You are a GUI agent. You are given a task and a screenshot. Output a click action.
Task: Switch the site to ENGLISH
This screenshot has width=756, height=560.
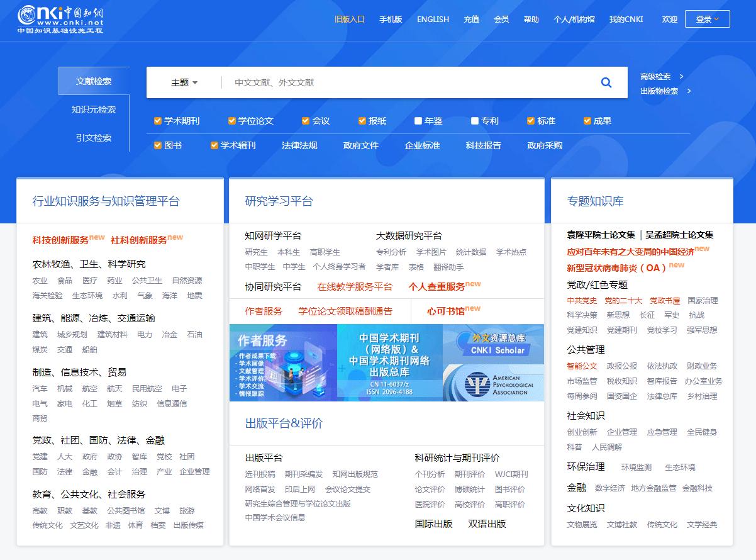432,19
